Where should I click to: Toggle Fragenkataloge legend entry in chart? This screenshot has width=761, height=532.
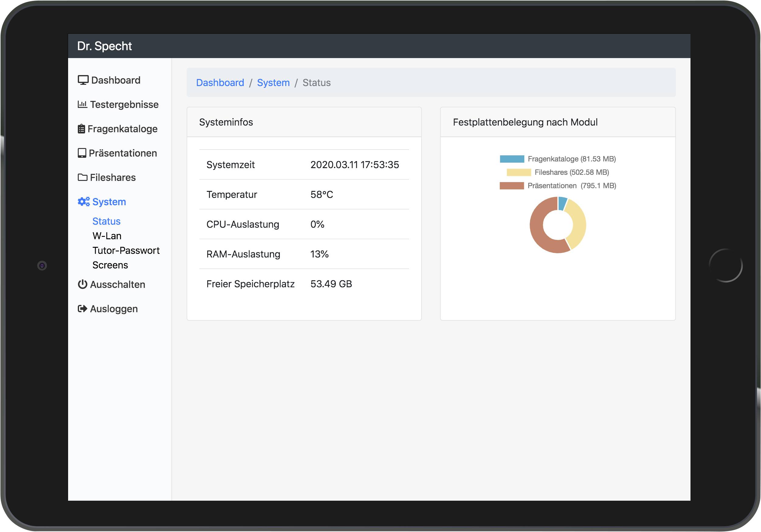[558, 159]
